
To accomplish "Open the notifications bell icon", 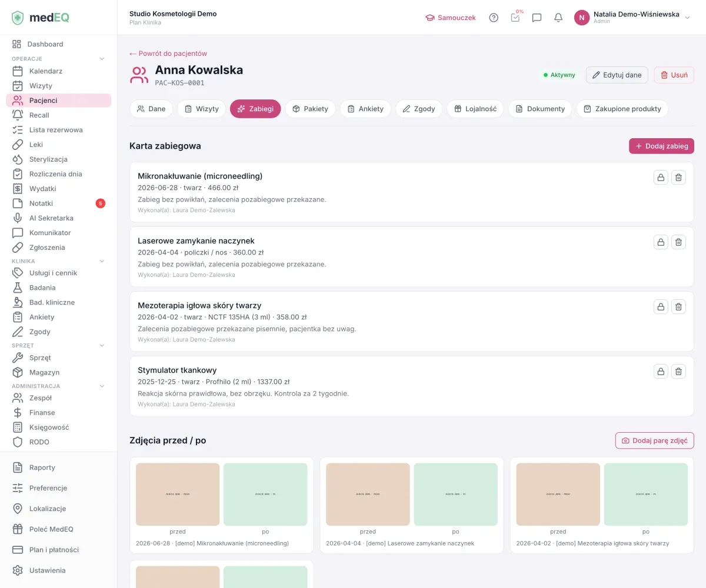I will (x=558, y=18).
